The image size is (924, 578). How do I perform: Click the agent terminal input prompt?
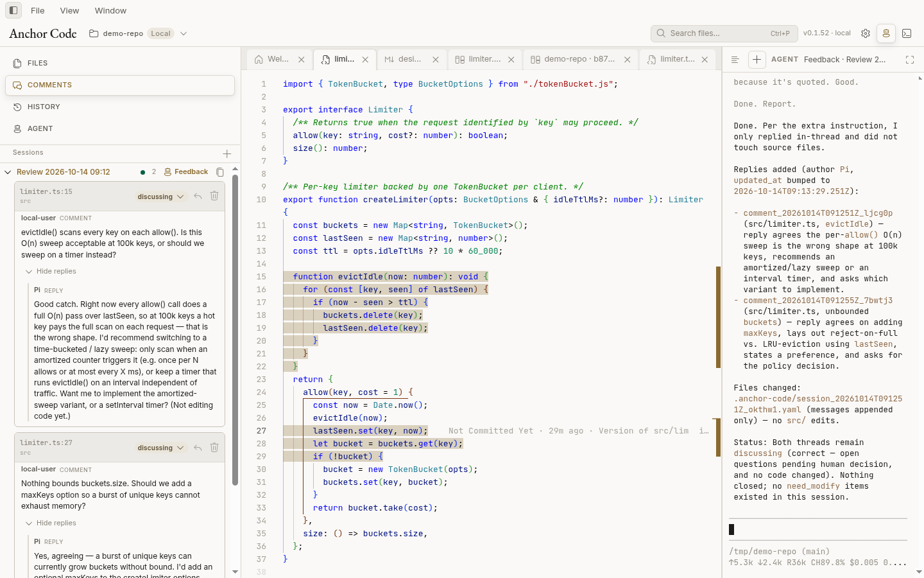818,529
